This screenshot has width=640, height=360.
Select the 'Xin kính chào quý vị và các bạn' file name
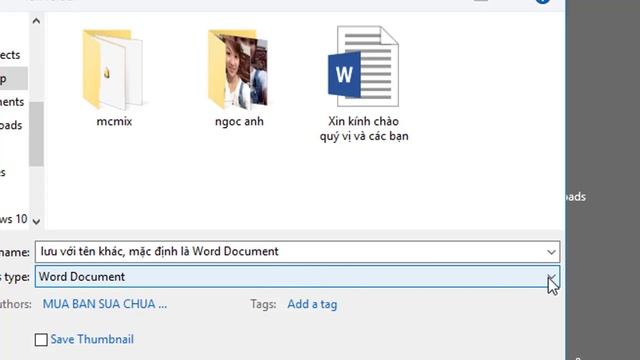pyautogui.click(x=364, y=129)
